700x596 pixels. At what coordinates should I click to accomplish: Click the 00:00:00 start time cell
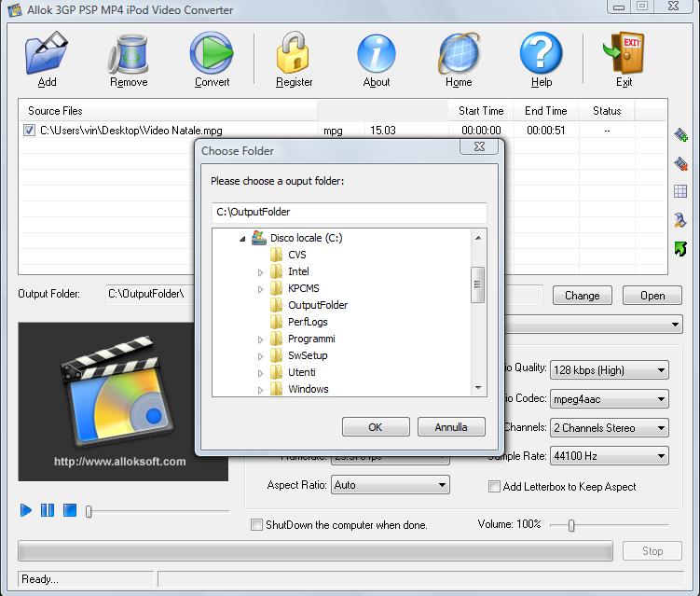click(481, 131)
